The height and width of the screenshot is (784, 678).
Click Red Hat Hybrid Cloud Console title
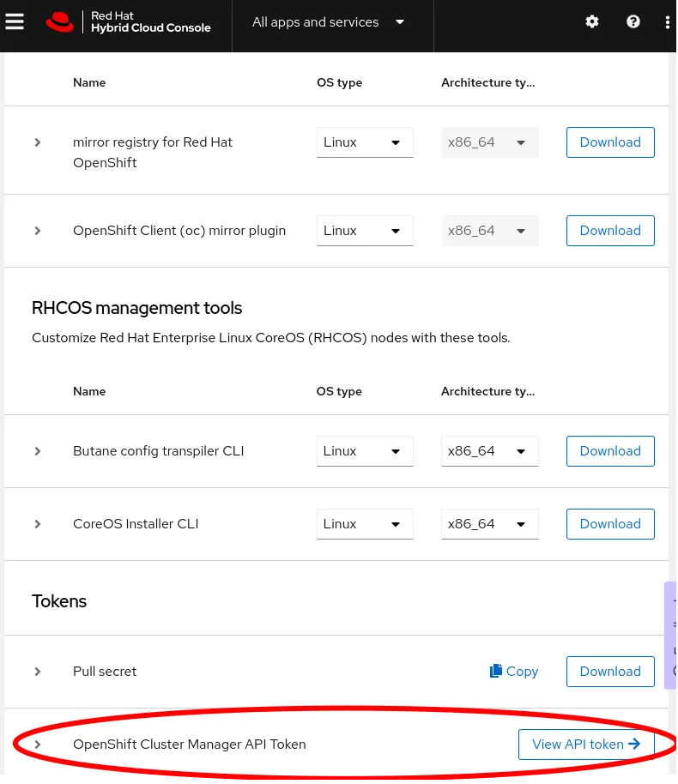[150, 22]
